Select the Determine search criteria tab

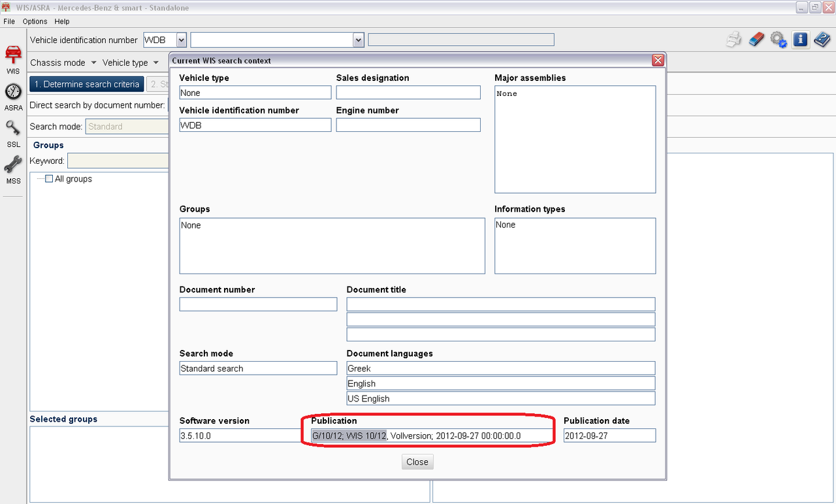coord(87,84)
